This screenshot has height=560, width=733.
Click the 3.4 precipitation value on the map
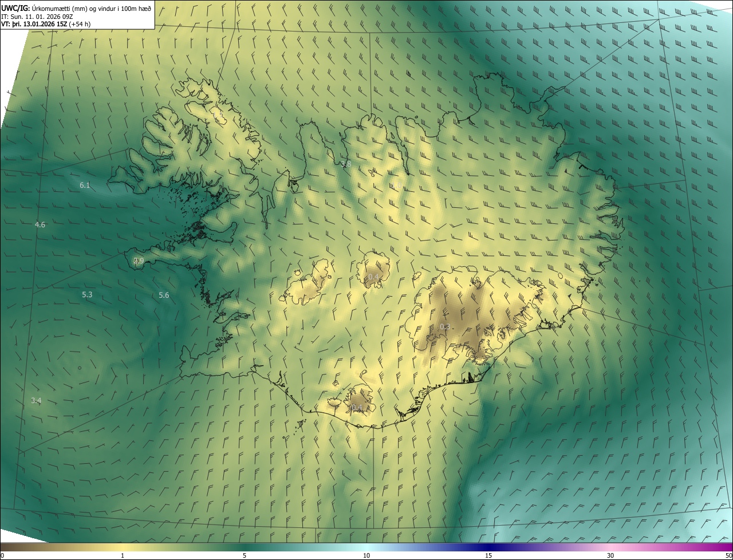36,401
